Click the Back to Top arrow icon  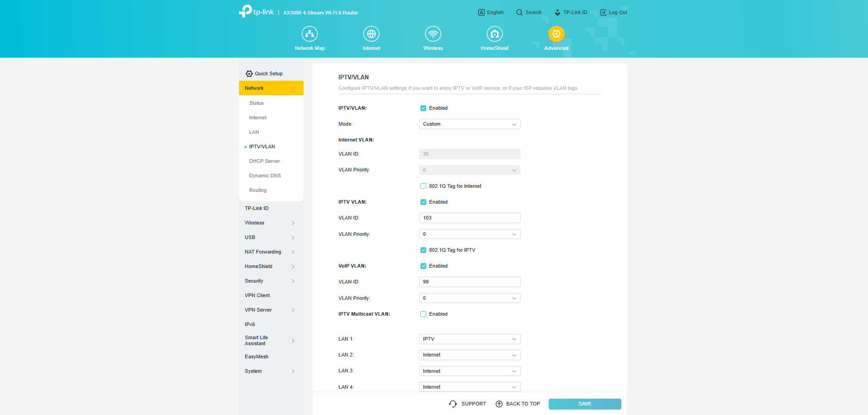(x=499, y=404)
